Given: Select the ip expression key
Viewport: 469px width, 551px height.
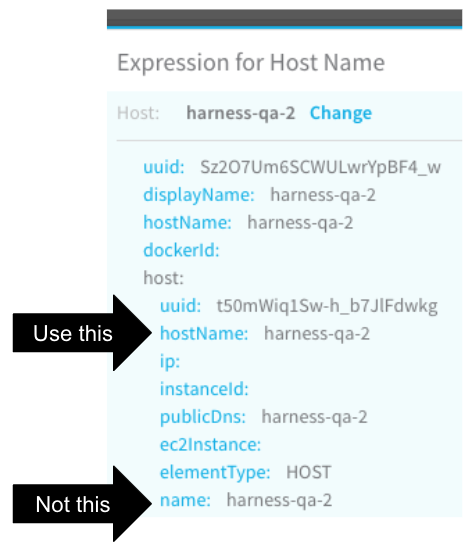Looking at the screenshot, I should 170,362.
